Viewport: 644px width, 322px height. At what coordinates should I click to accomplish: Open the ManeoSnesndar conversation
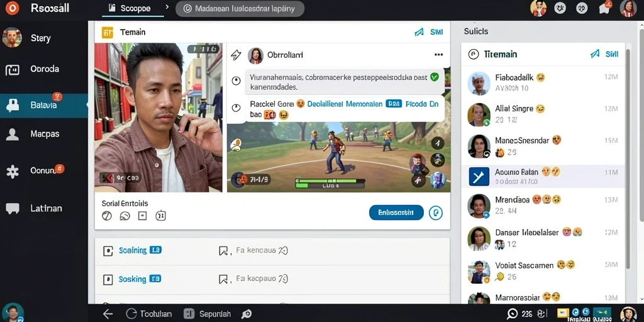543,146
